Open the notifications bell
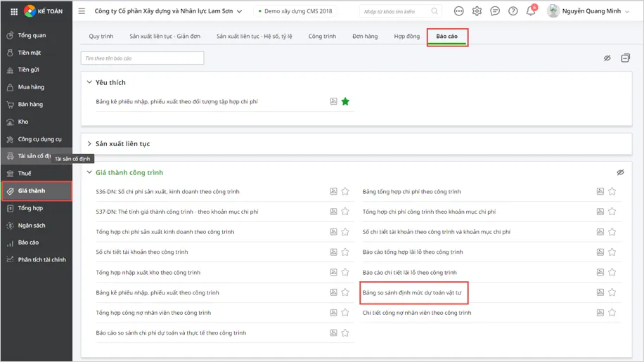Image resolution: width=644 pixels, height=362 pixels. point(531,11)
